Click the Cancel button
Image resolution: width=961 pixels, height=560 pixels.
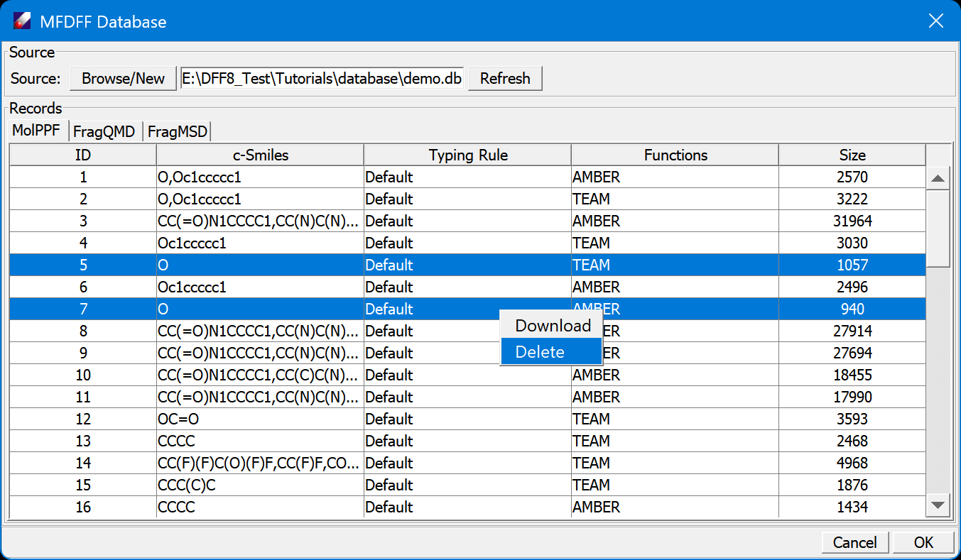(x=854, y=542)
